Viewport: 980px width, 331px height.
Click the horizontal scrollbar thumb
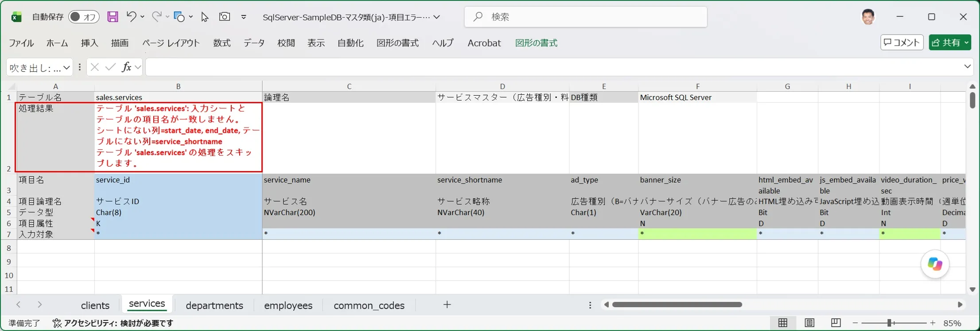[x=677, y=304]
